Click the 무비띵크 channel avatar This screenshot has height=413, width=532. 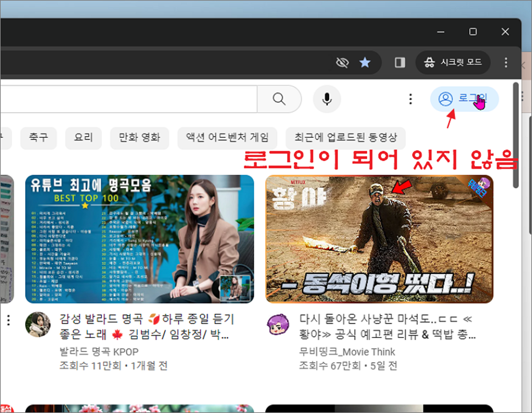point(278,324)
